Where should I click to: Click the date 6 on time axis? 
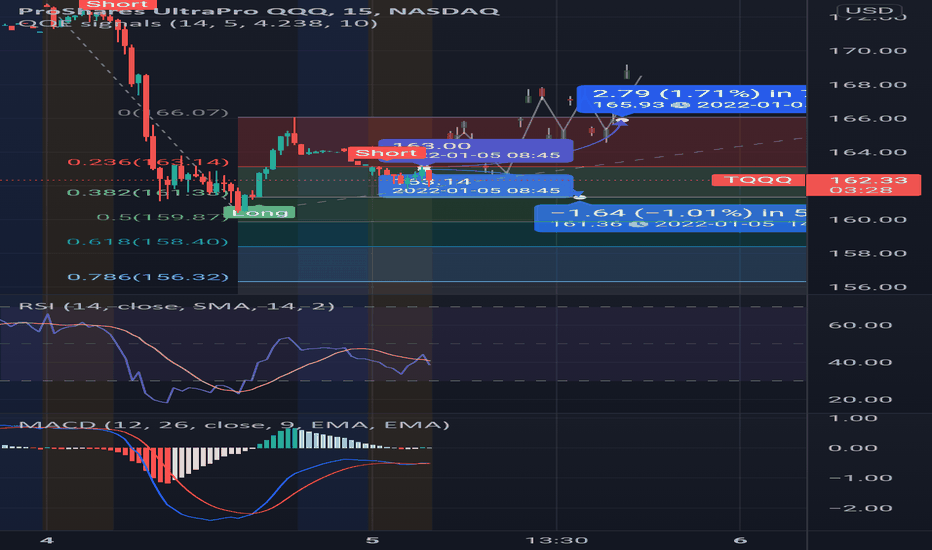tap(739, 540)
